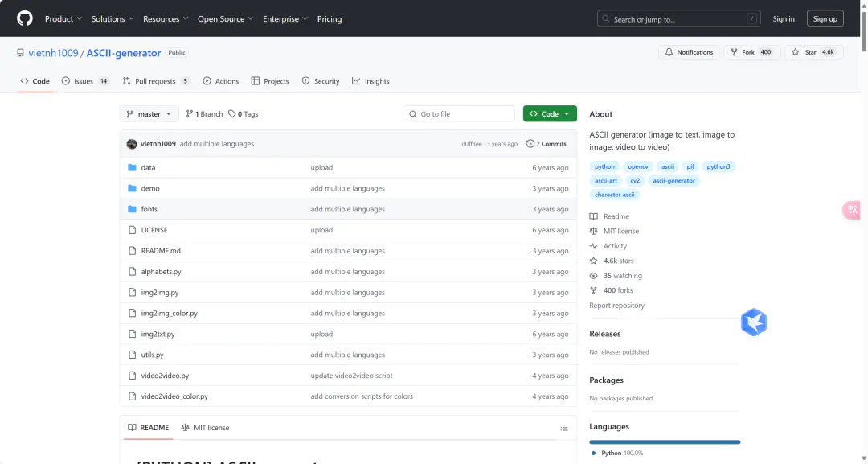Screen dimensions: 868x464
Task: Open the green Code dropdown
Action: click(x=550, y=114)
